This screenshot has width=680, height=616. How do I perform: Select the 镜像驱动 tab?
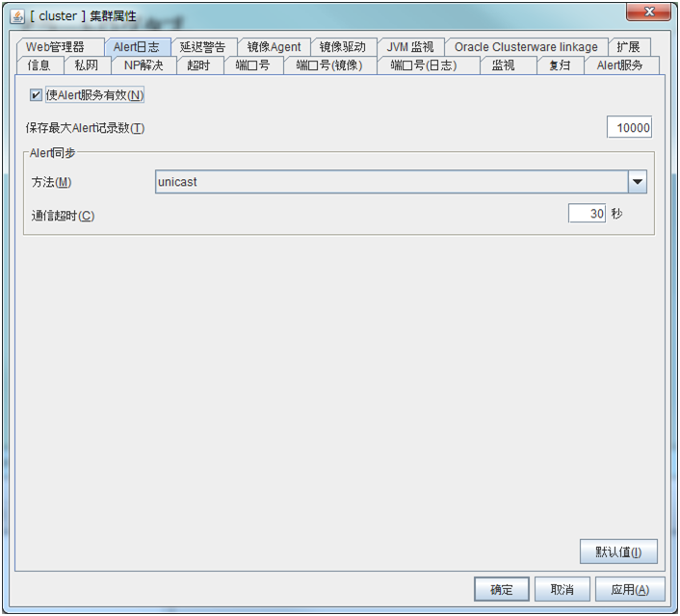coord(344,47)
